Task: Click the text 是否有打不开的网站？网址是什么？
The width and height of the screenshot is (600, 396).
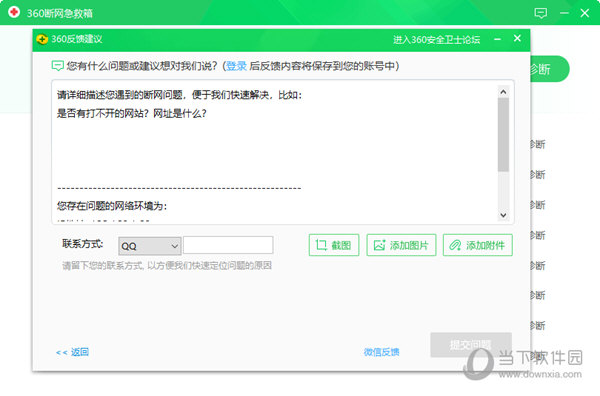Action: 132,114
